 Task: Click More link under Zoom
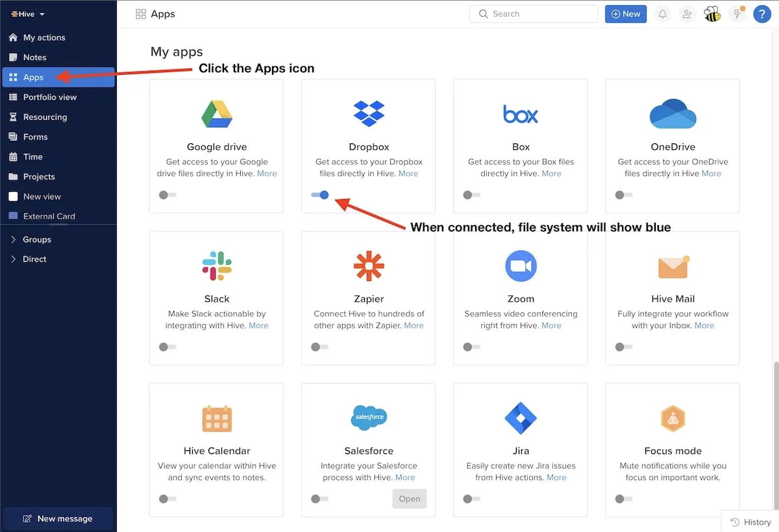pyautogui.click(x=551, y=326)
